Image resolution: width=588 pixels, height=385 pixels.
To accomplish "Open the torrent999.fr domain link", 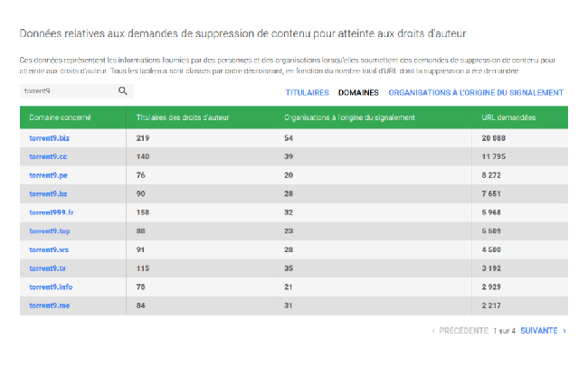I will click(52, 212).
